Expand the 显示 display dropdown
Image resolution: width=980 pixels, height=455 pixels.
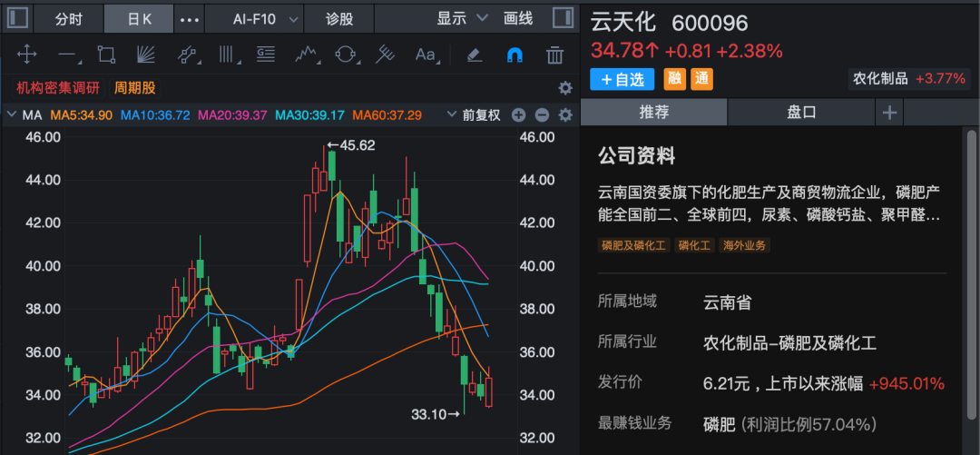point(462,19)
